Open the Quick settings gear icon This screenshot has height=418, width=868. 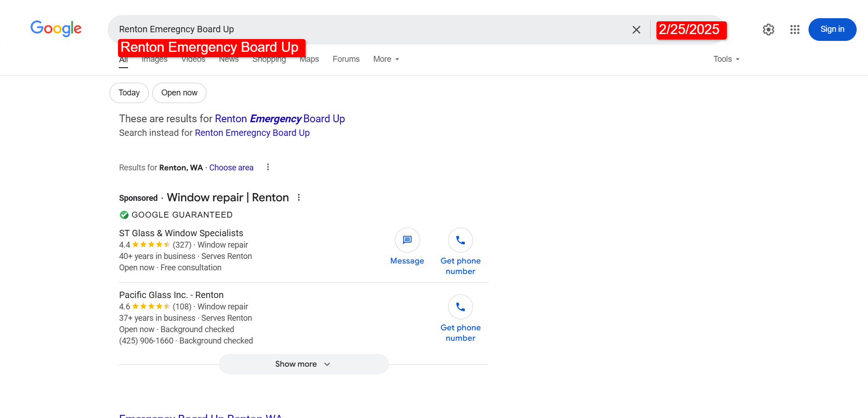[x=768, y=30]
